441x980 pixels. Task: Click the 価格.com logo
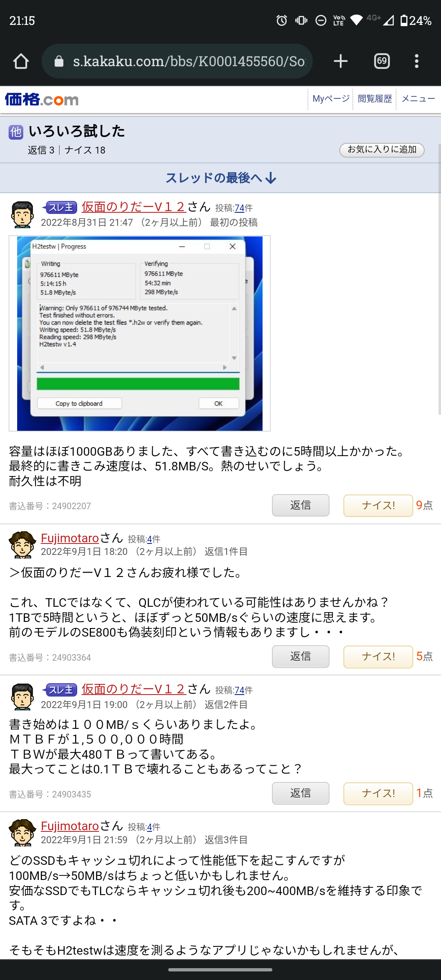(x=42, y=99)
